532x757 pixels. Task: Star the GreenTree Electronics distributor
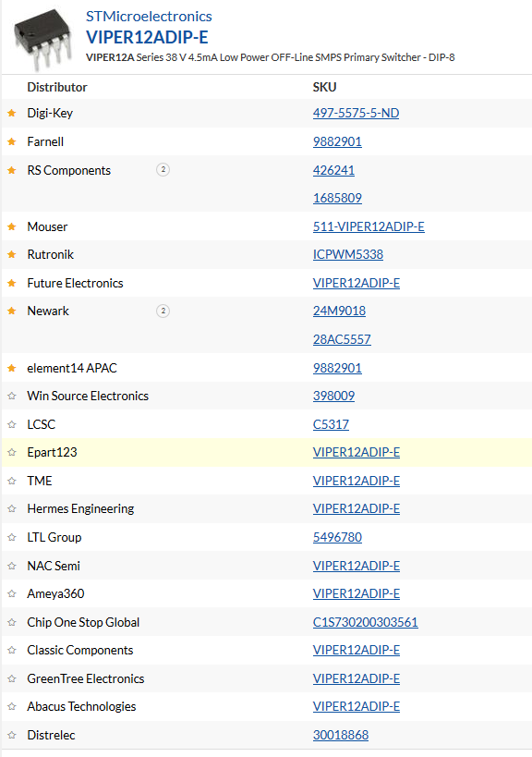12,678
